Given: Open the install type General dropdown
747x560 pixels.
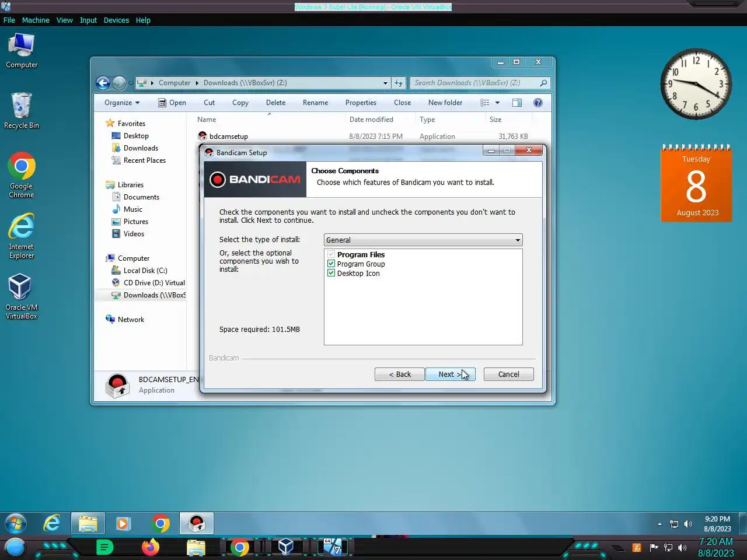Looking at the screenshot, I should (x=423, y=240).
